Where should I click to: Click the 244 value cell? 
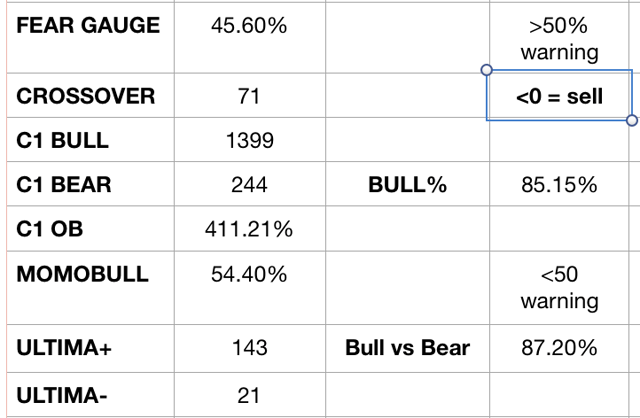[x=250, y=184]
